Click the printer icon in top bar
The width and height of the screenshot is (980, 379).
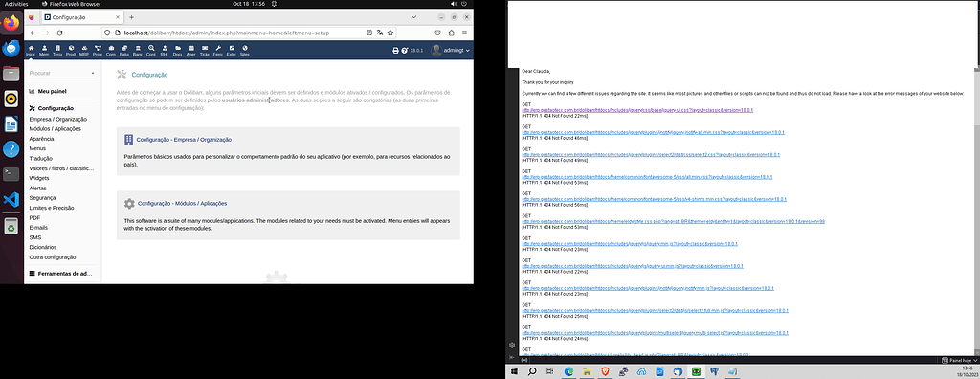(x=395, y=50)
